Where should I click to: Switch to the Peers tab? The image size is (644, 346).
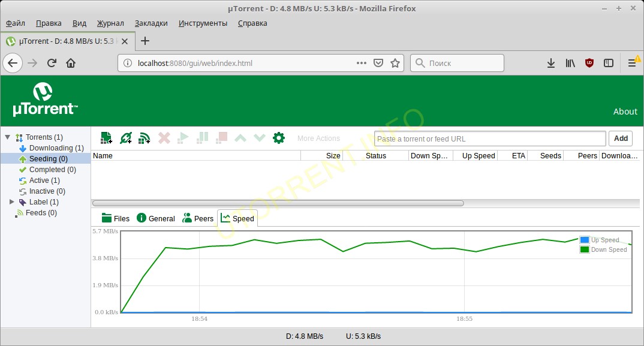pyautogui.click(x=198, y=218)
